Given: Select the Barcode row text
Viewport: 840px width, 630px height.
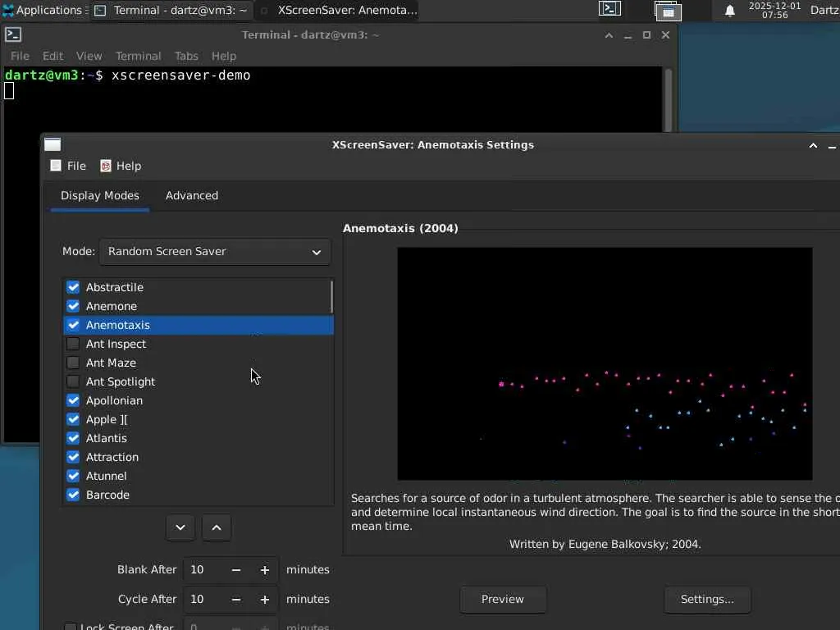Looking at the screenshot, I should tap(107, 495).
